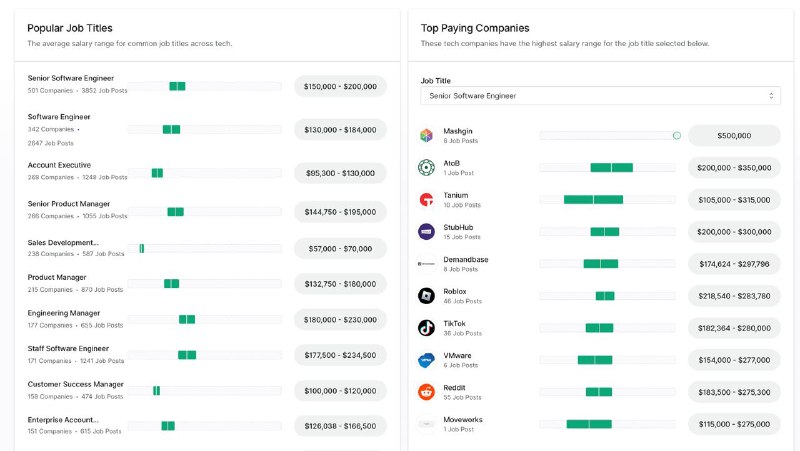The width and height of the screenshot is (800, 451).
Task: Click the Tanium company logo icon
Action: 425,199
